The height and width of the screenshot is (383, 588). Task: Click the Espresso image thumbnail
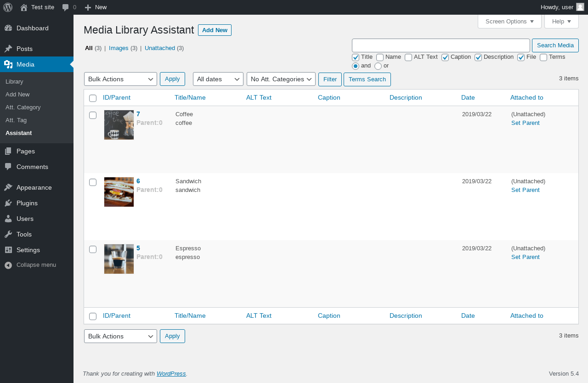(119, 259)
